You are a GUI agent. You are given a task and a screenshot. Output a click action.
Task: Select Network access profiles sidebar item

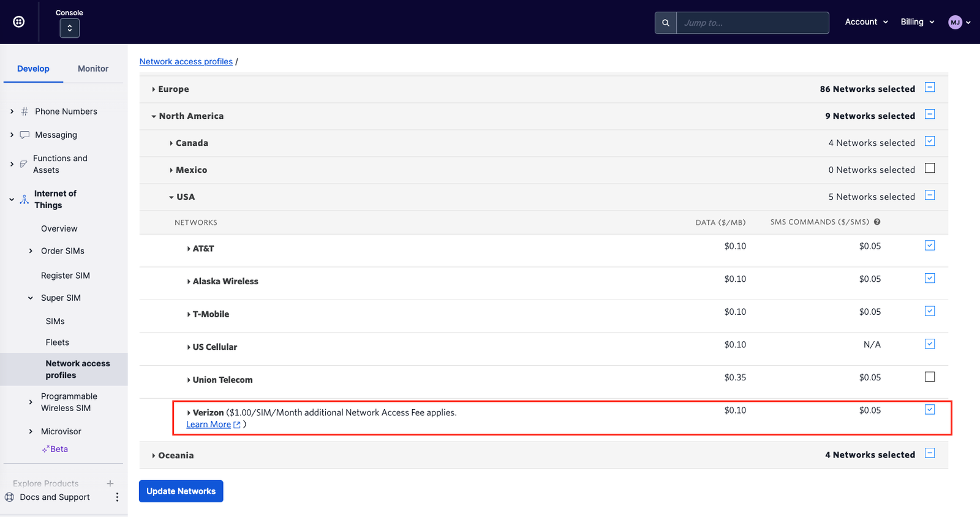[x=64, y=369]
